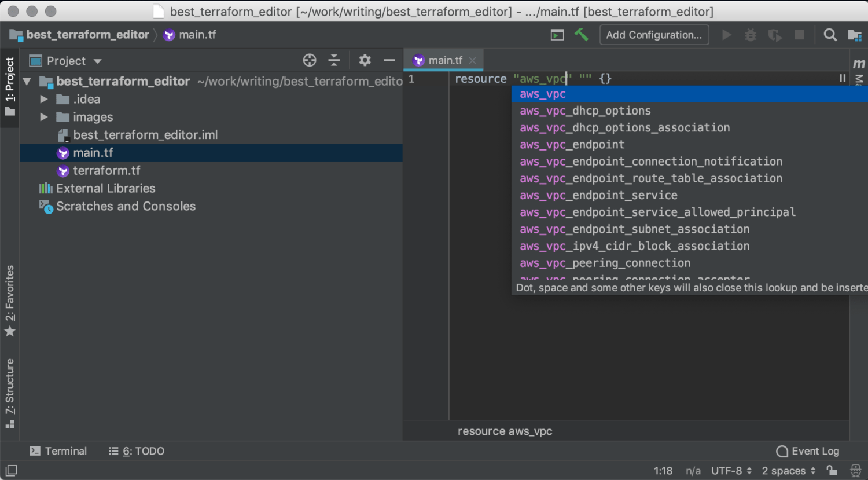Click the inspector (Hector) icon in the status bar

coord(856,471)
